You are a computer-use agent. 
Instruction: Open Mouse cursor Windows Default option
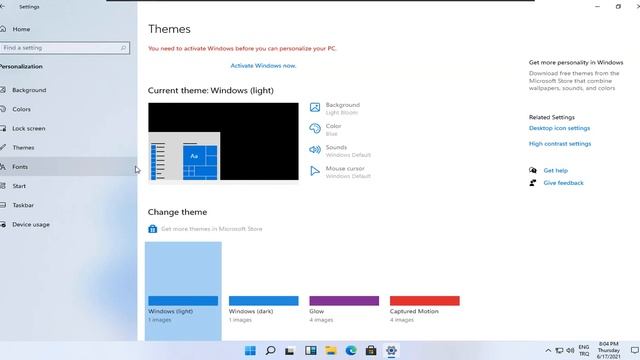(348, 172)
